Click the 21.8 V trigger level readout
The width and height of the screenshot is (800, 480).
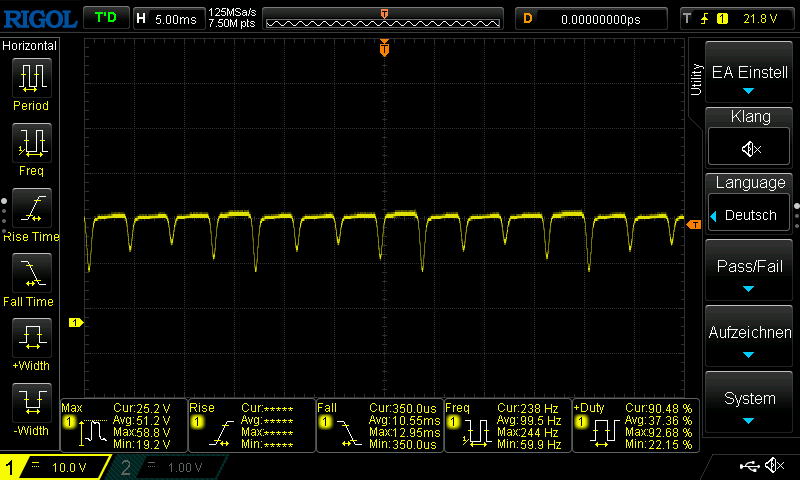point(760,19)
